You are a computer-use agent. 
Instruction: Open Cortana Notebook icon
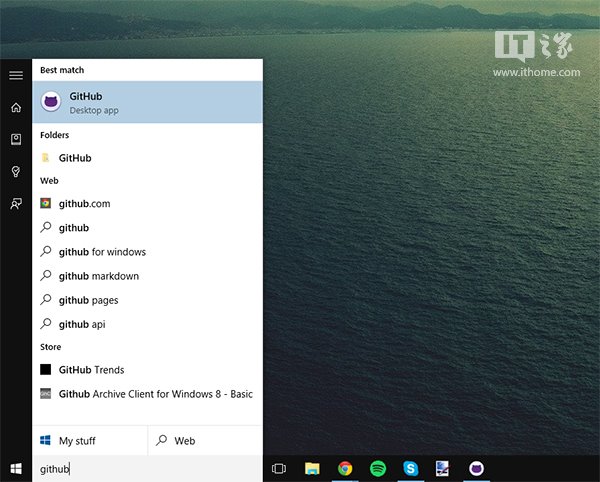[16, 139]
